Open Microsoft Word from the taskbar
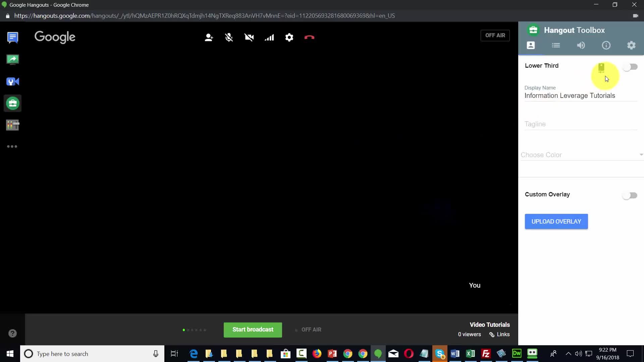 click(455, 354)
